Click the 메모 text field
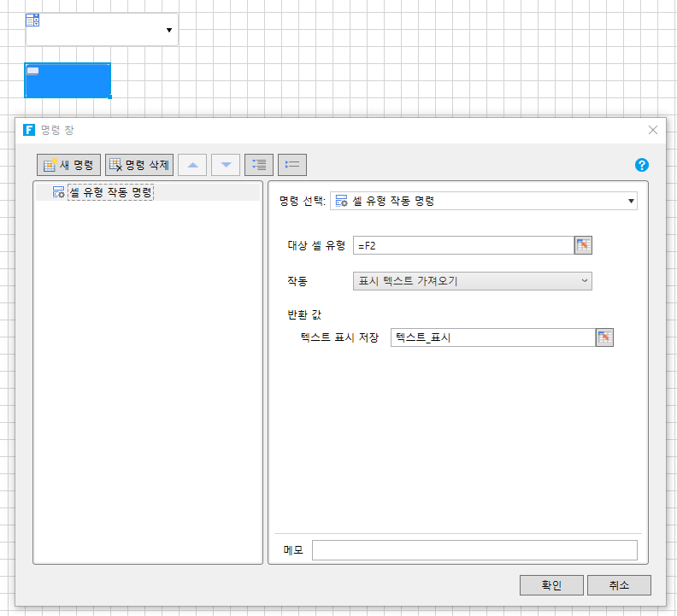This screenshot has width=677, height=616. [474, 550]
